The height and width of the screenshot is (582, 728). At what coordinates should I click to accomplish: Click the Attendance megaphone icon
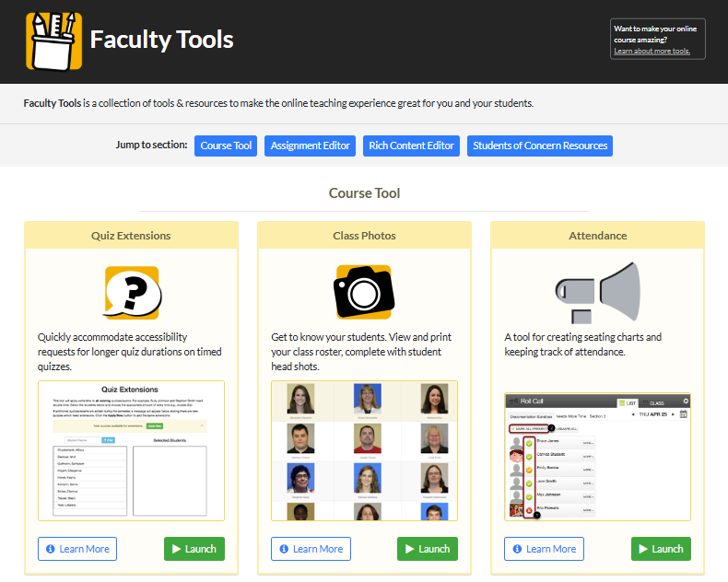597,293
